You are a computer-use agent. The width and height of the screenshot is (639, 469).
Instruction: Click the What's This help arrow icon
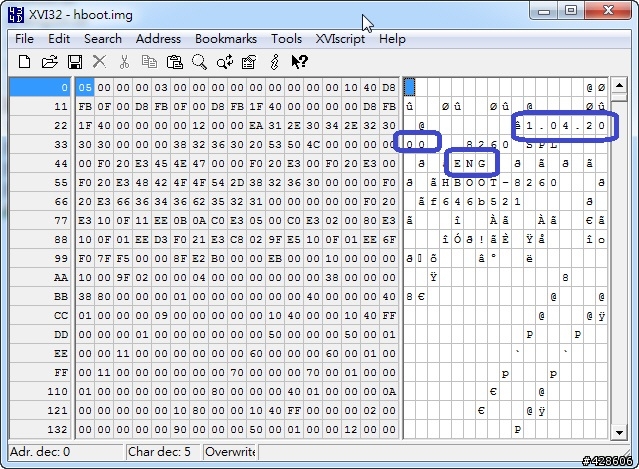[300, 62]
